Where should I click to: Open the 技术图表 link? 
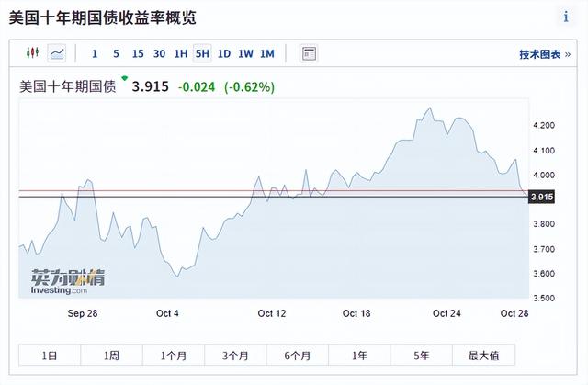pos(545,55)
